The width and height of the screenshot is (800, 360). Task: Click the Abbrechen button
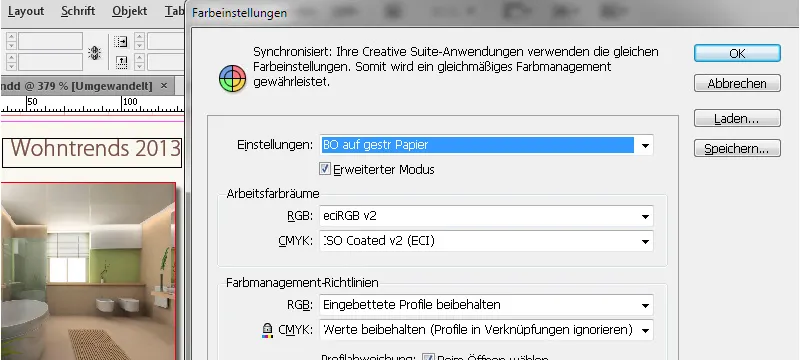click(737, 83)
